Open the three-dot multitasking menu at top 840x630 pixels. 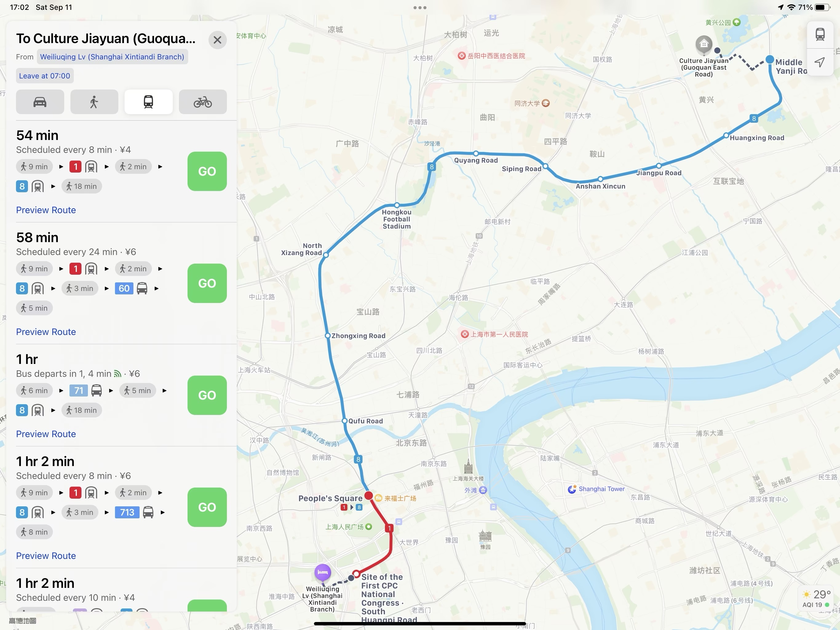(420, 8)
